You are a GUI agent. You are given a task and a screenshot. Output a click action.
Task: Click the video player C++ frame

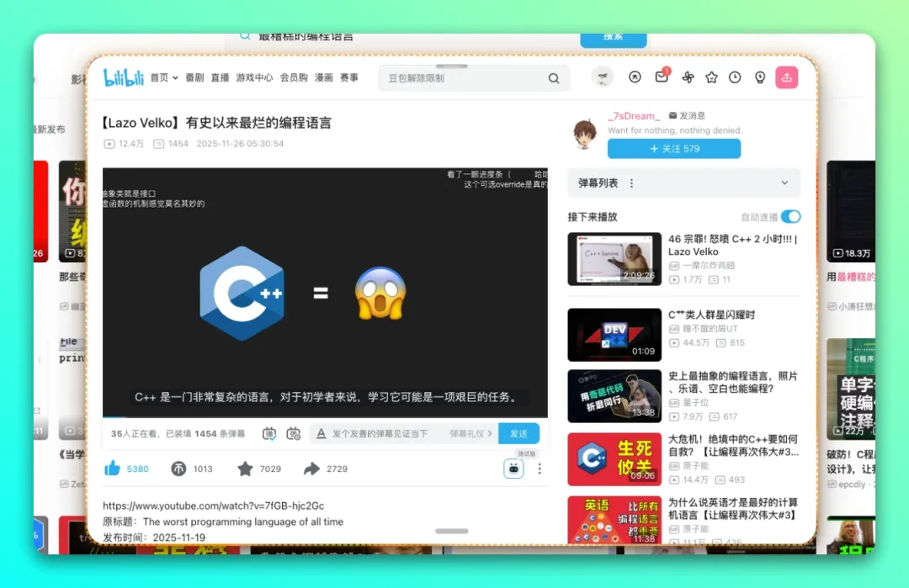coord(325,293)
